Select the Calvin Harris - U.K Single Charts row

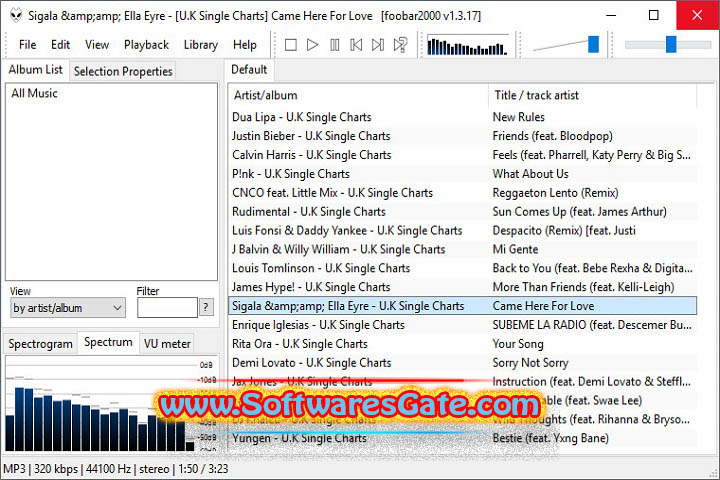click(x=462, y=155)
